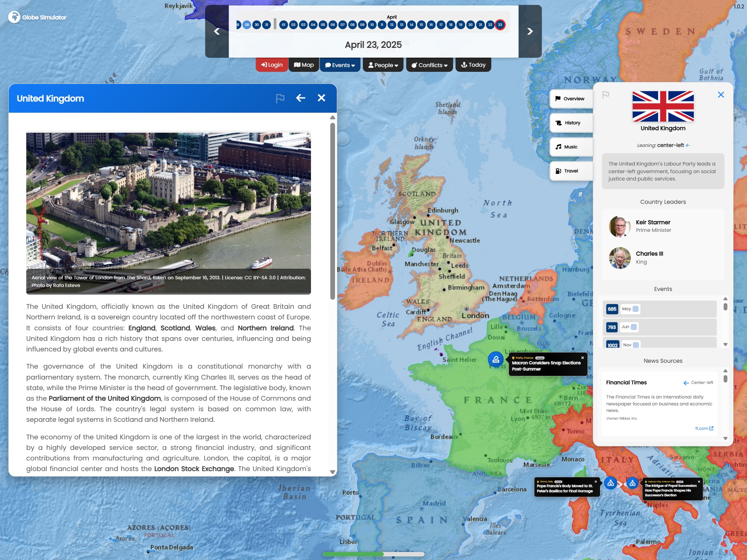Toggle the May event entry square

pos(635,309)
